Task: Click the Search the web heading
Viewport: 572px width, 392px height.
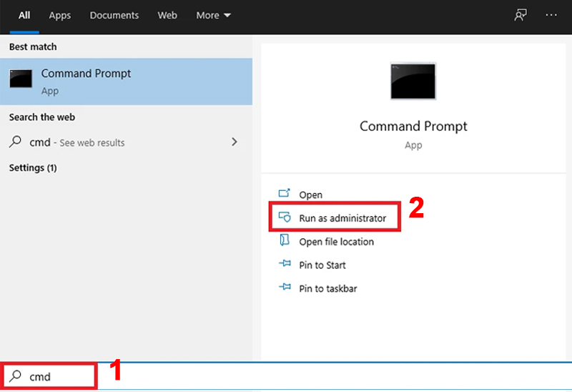Action: pyautogui.click(x=42, y=117)
